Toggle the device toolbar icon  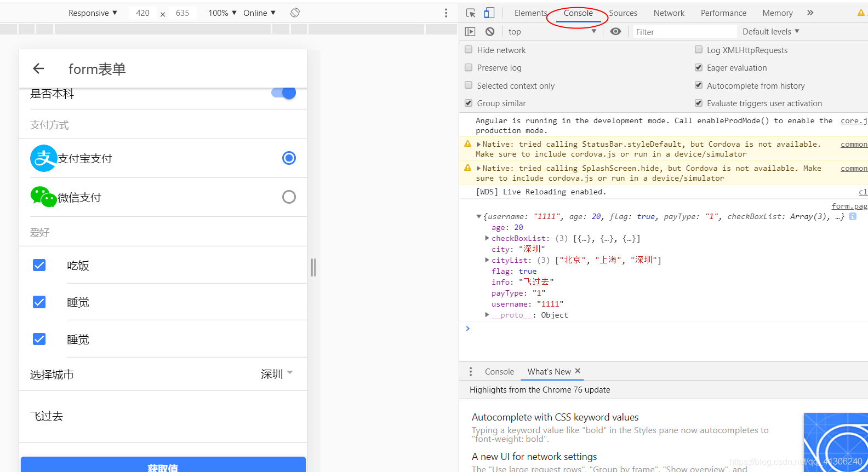pos(489,13)
